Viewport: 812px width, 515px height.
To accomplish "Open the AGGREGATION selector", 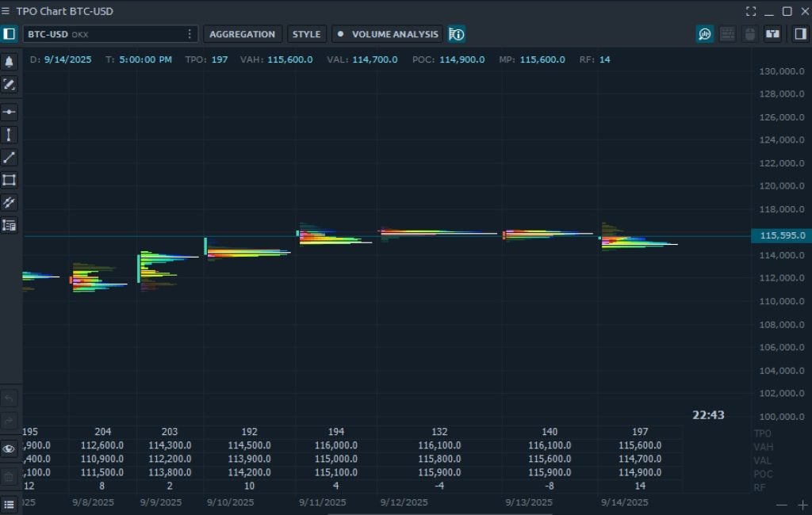I will pos(243,34).
